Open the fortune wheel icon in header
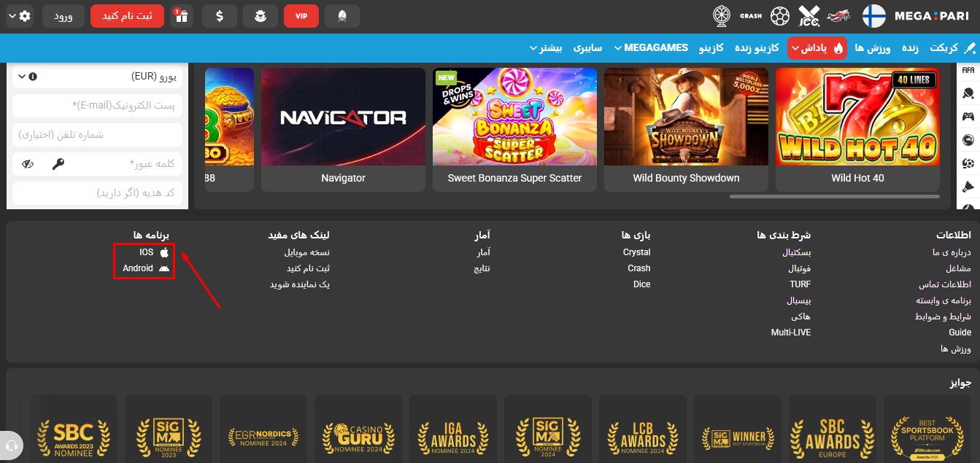 (x=721, y=15)
